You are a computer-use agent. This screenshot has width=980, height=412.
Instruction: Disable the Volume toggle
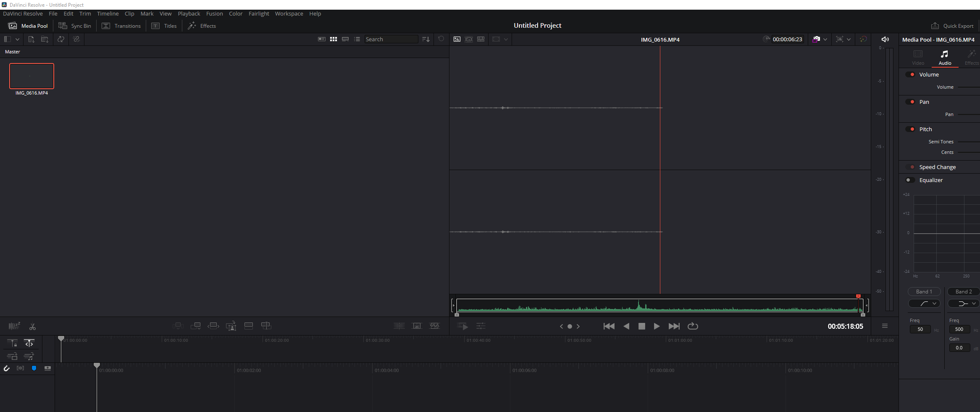[910, 74]
